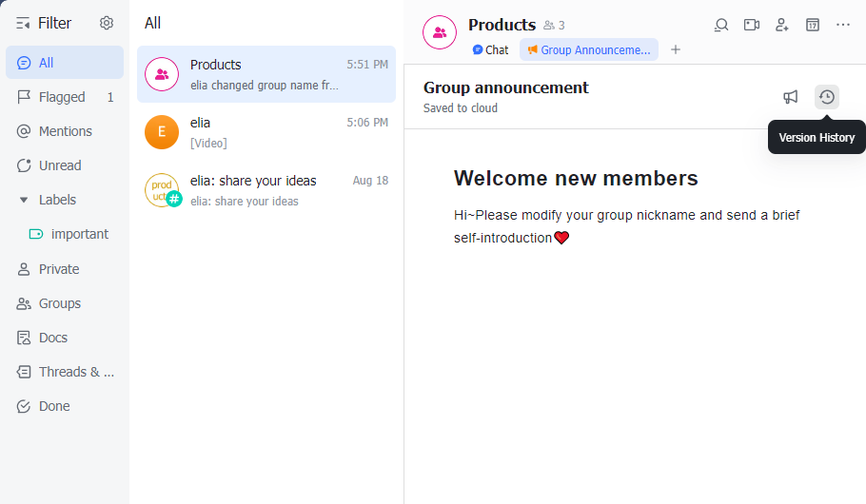Open the share your ideas thread
This screenshot has width=866, height=504.
[266, 190]
